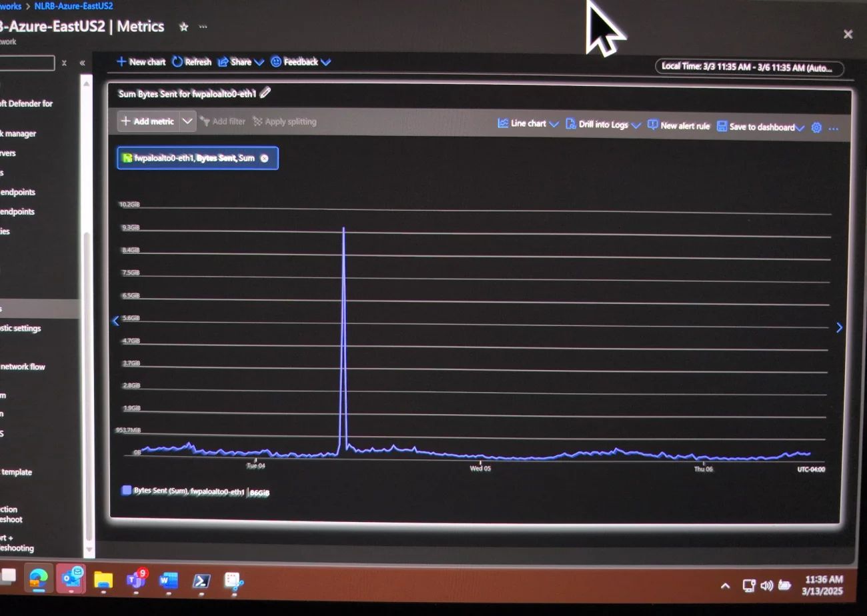The height and width of the screenshot is (616, 867).
Task: Open chart settings gear icon
Action: [x=816, y=127]
